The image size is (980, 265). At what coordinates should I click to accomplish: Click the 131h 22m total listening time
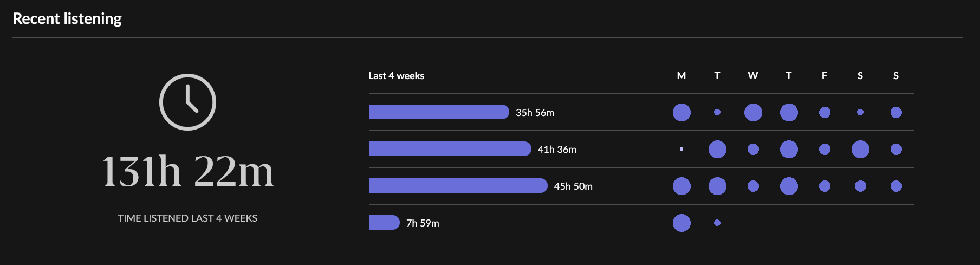click(x=187, y=171)
